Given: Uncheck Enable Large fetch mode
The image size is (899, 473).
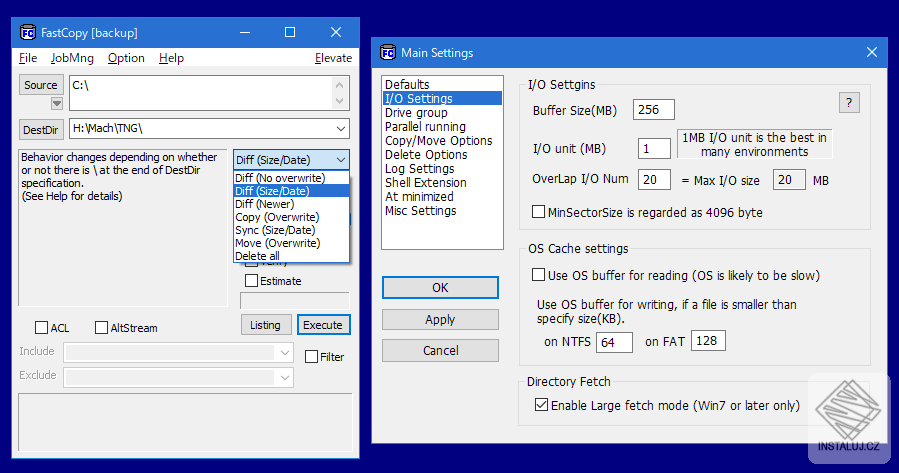Looking at the screenshot, I should pos(541,405).
